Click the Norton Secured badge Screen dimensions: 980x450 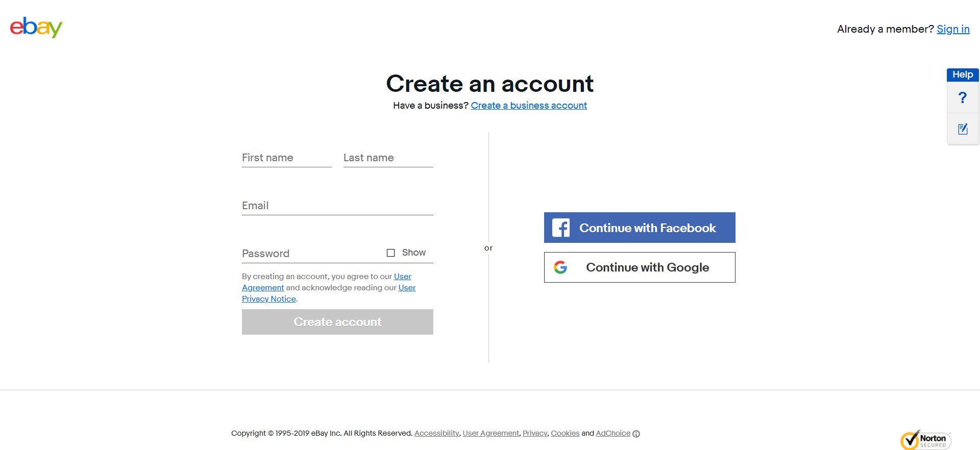[925, 440]
